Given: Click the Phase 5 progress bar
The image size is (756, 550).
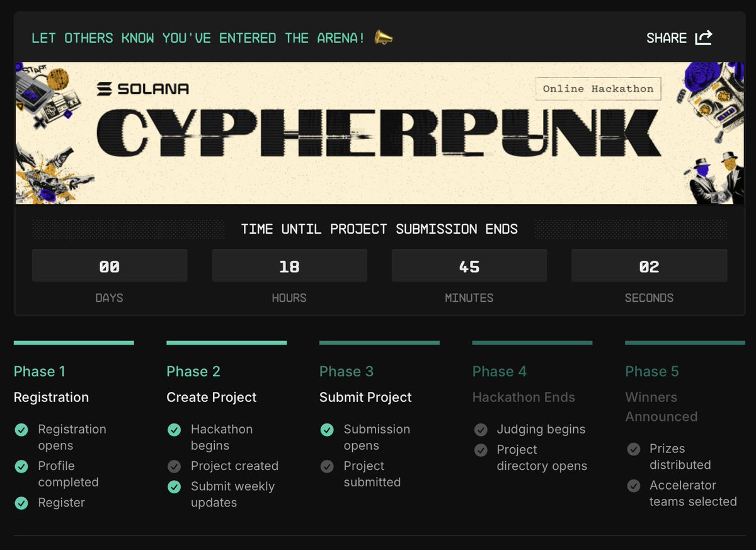Looking at the screenshot, I should (x=685, y=343).
